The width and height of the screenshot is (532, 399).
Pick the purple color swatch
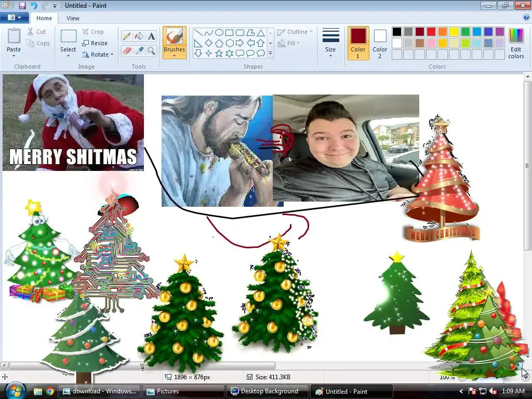pyautogui.click(x=500, y=32)
